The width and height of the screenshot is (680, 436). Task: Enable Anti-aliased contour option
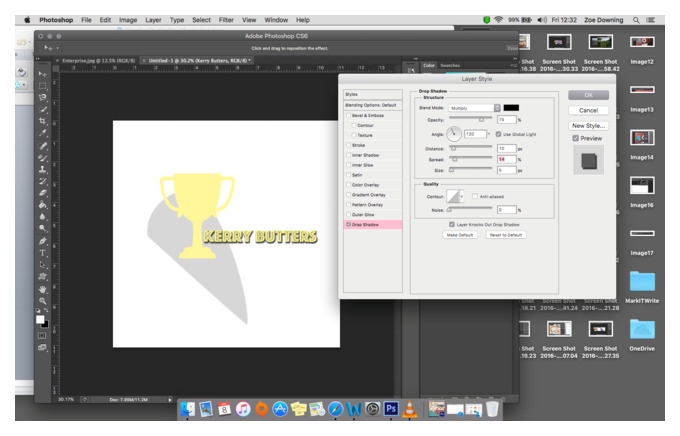pyautogui.click(x=475, y=197)
